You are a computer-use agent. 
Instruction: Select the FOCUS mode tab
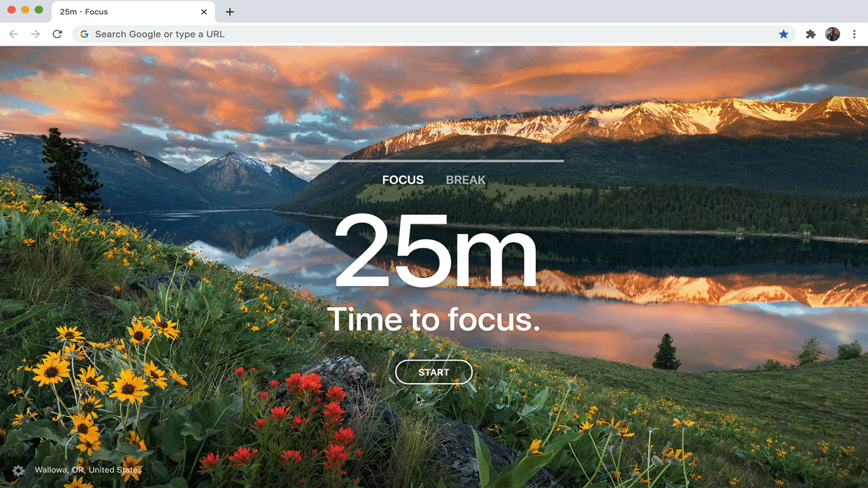pos(403,180)
